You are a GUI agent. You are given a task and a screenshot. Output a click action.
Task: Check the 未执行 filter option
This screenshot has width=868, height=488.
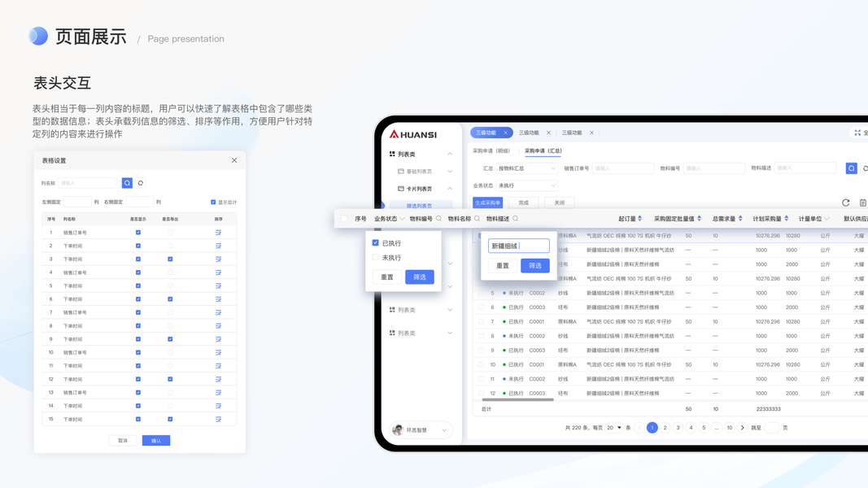point(375,257)
